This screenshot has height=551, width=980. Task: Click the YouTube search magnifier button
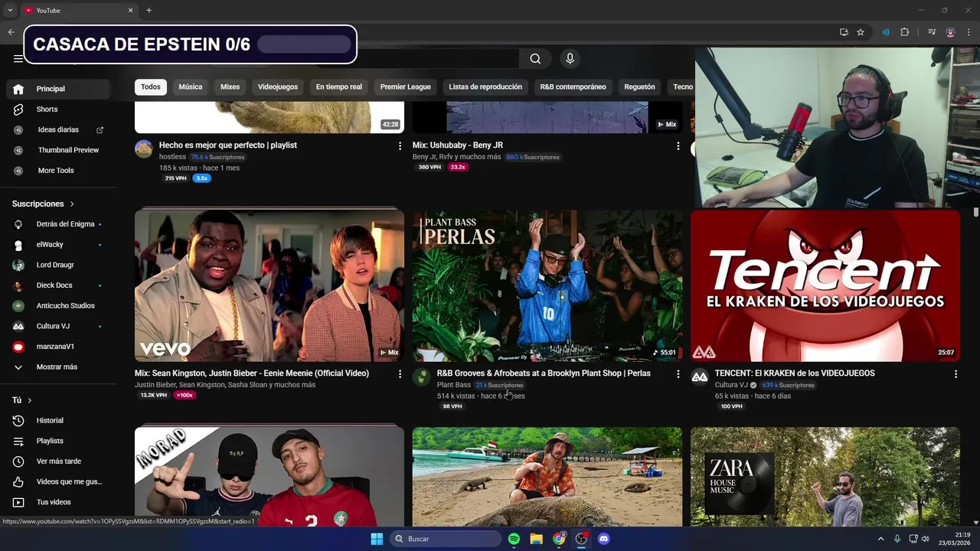pyautogui.click(x=535, y=59)
